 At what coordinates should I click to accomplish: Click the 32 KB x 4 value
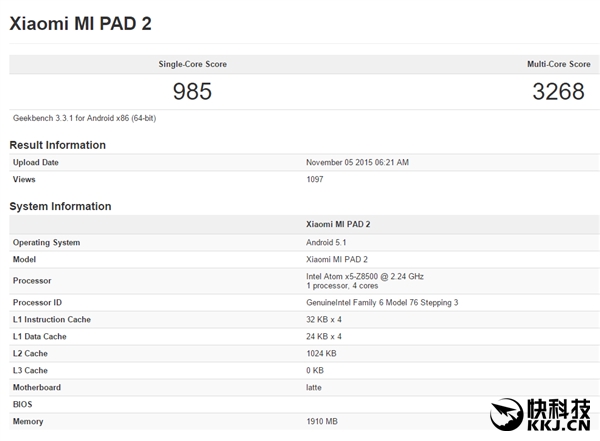(x=324, y=320)
